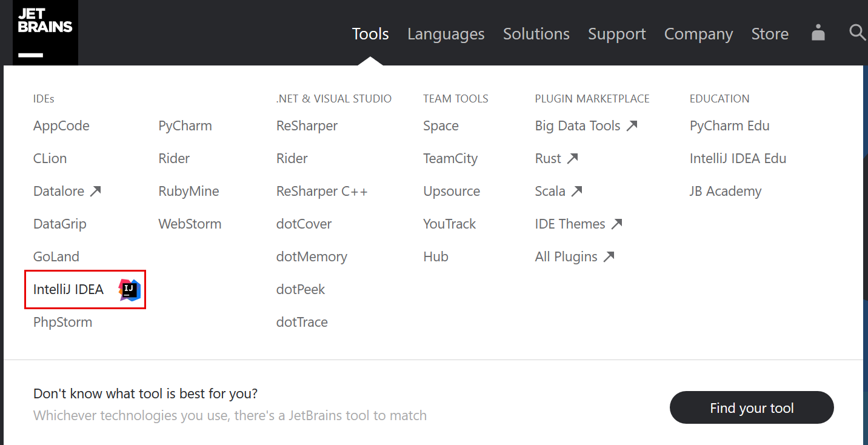The image size is (868, 445).
Task: Open the dotMemory link
Action: [x=312, y=257]
